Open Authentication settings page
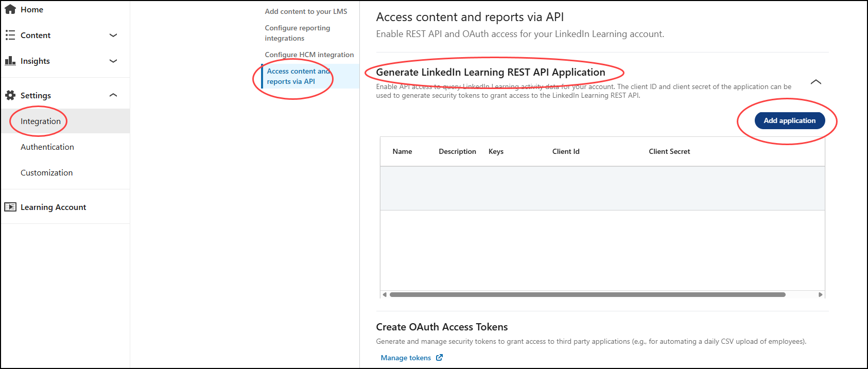Image resolution: width=868 pixels, height=369 pixels. (47, 147)
